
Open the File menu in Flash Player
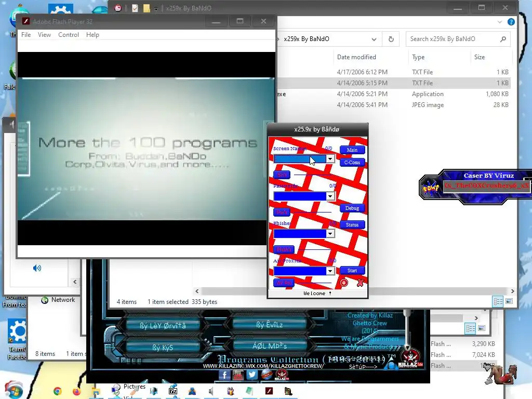pos(26,35)
